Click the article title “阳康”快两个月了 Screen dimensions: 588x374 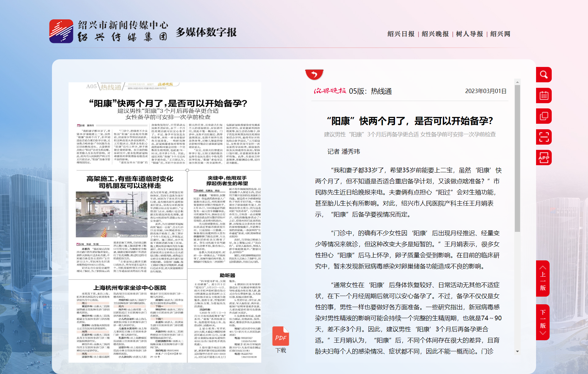[410, 121]
